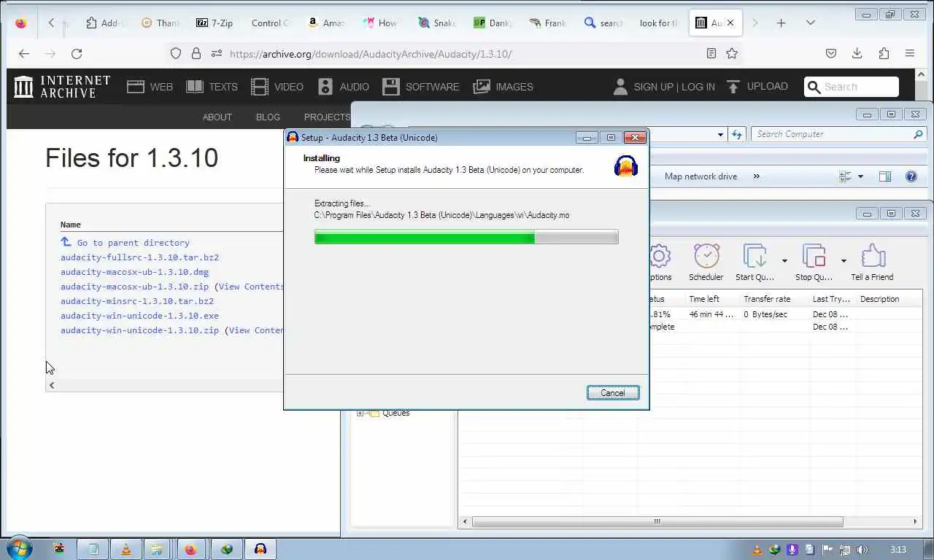List all tabs dropdown arrow
Screen dimensions: 934x560
(x=810, y=23)
